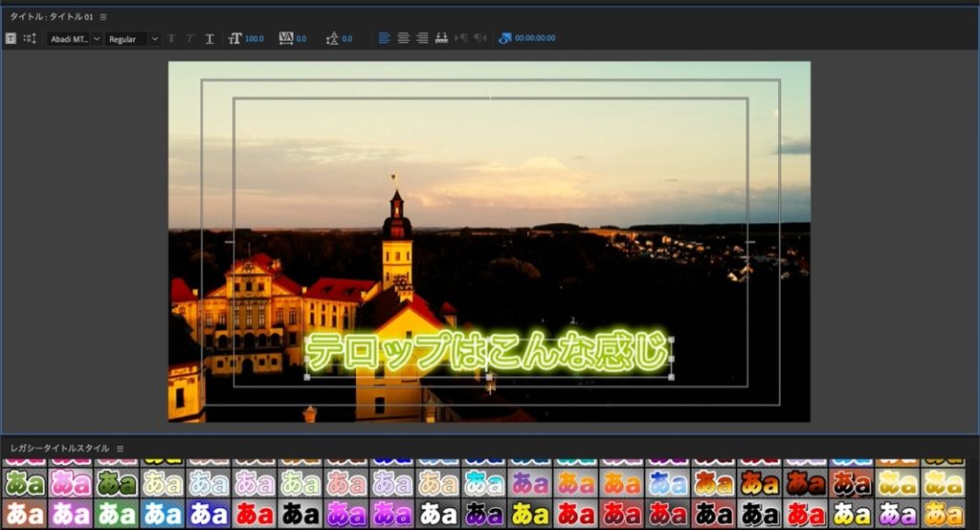Click the leading spacing icon

click(x=332, y=39)
